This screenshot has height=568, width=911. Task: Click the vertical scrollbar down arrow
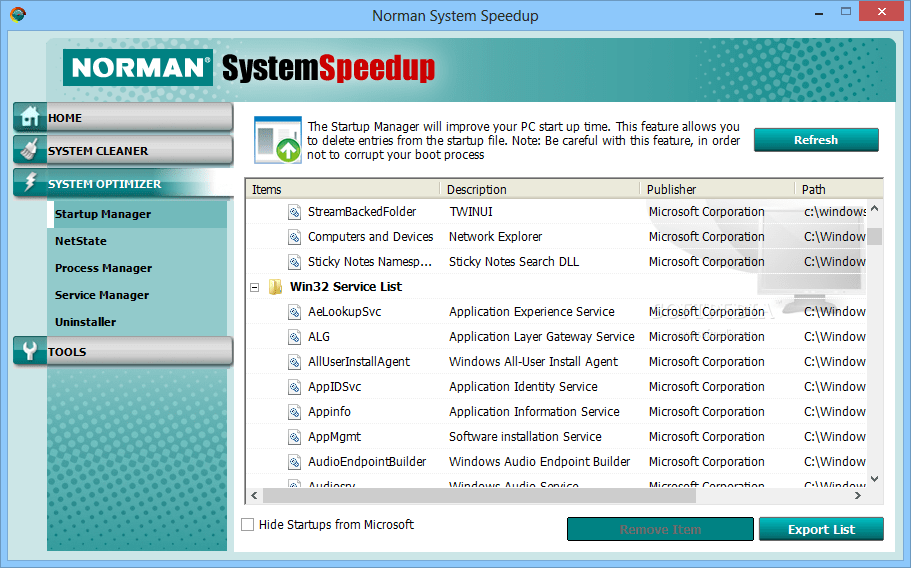[874, 479]
